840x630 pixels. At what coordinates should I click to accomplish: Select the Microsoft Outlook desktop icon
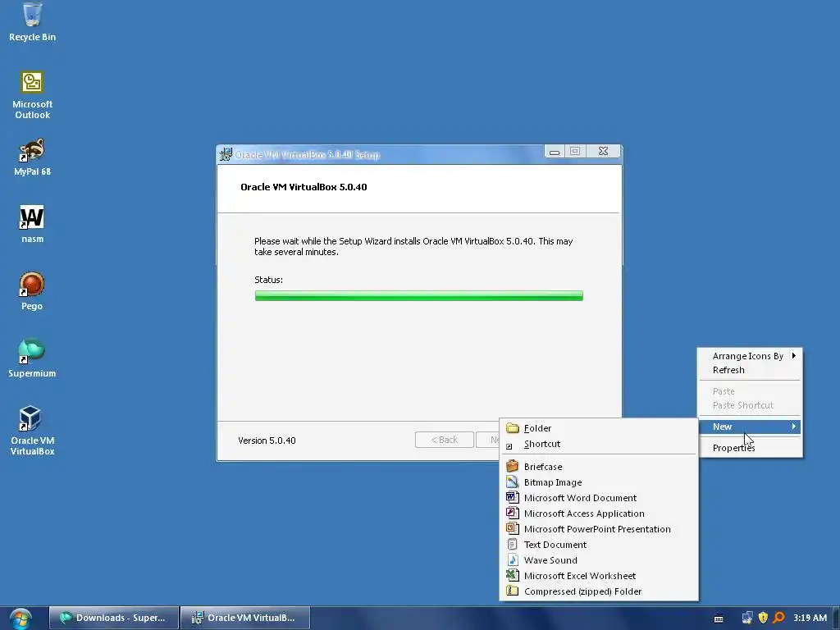click(32, 95)
